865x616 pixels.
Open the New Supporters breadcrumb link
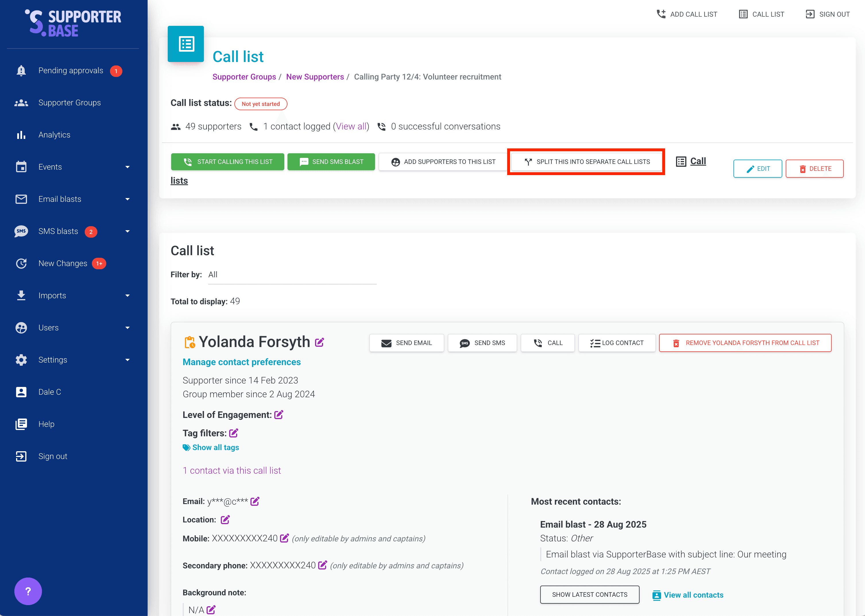[x=315, y=77]
